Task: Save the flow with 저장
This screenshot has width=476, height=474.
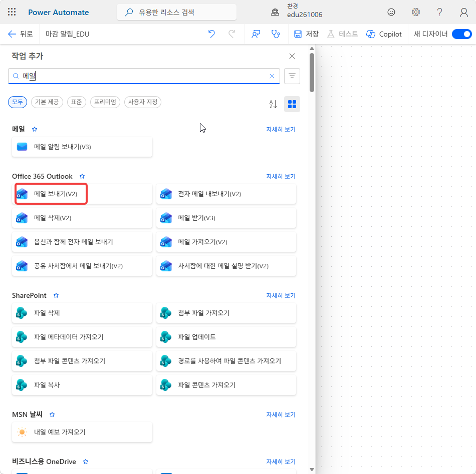Action: click(x=306, y=34)
